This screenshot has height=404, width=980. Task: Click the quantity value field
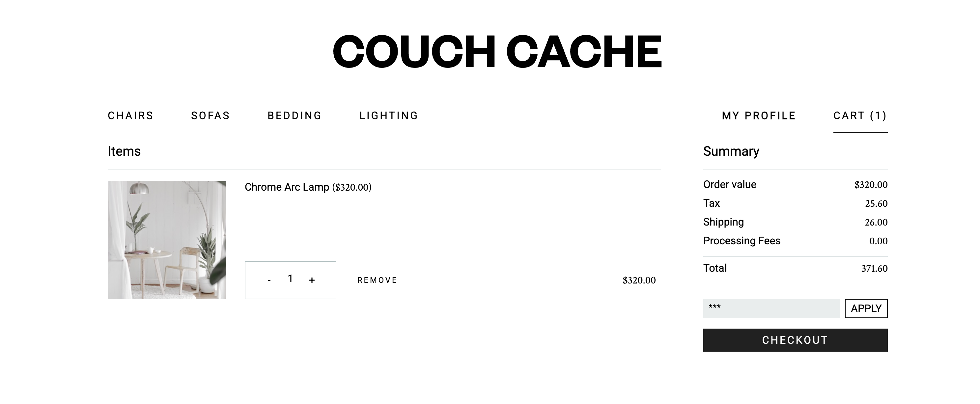tap(290, 279)
